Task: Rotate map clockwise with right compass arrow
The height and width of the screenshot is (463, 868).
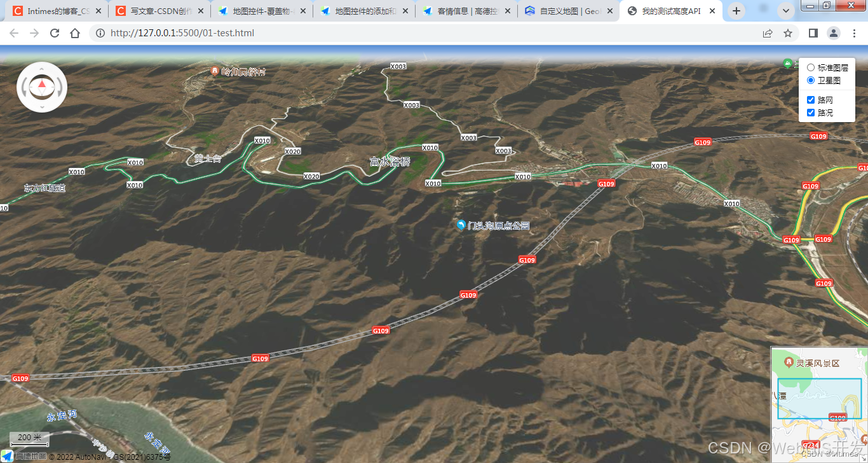Action: click(59, 87)
